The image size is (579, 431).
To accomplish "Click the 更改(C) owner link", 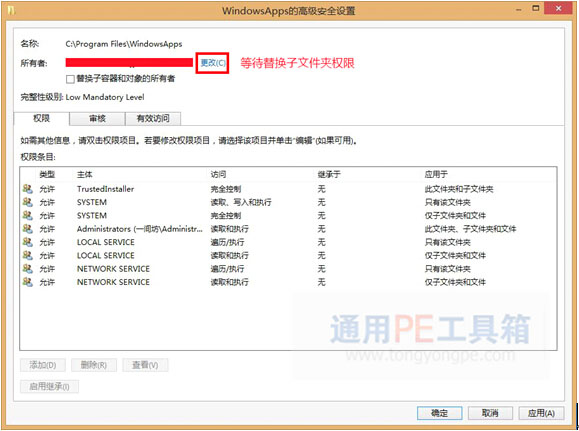I will 213,63.
